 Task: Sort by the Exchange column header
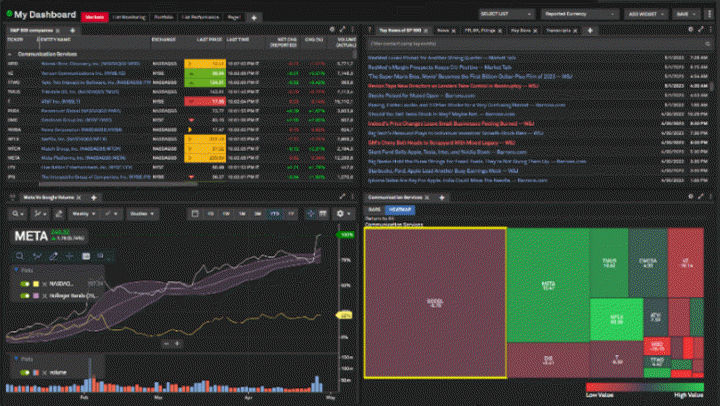point(163,40)
